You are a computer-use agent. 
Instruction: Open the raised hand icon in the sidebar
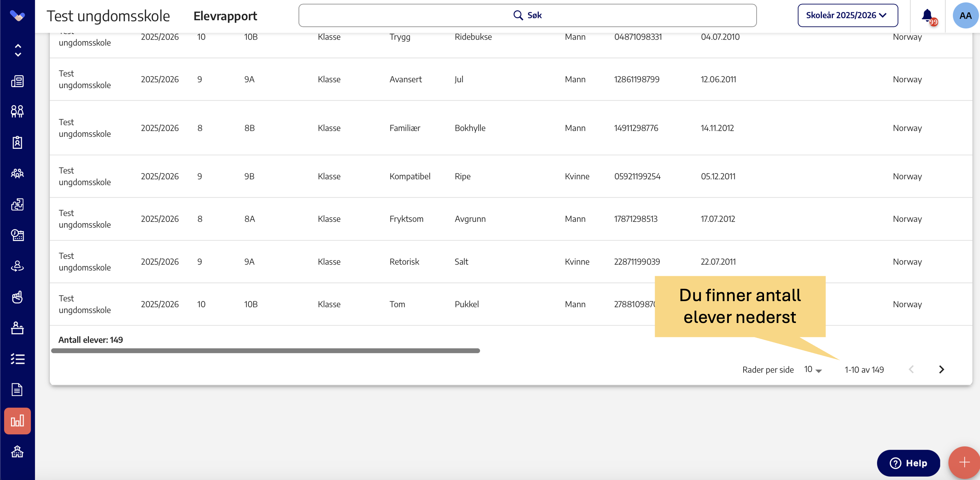17,297
